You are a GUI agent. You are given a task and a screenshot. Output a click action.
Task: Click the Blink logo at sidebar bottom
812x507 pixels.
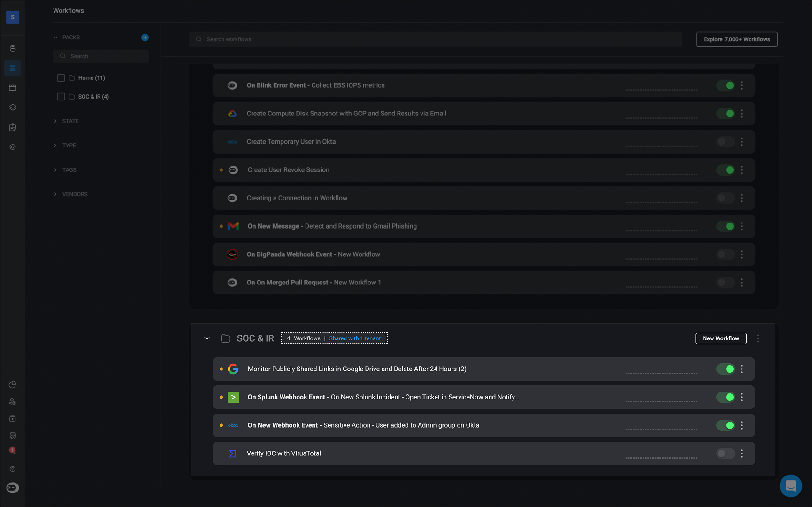13,488
